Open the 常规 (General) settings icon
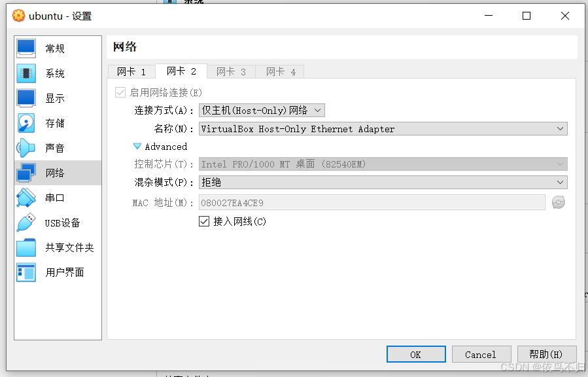The width and height of the screenshot is (588, 377). point(26,48)
